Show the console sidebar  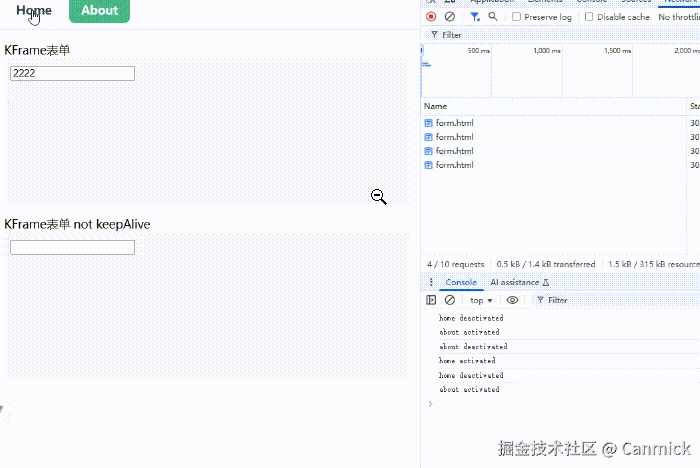[431, 300]
